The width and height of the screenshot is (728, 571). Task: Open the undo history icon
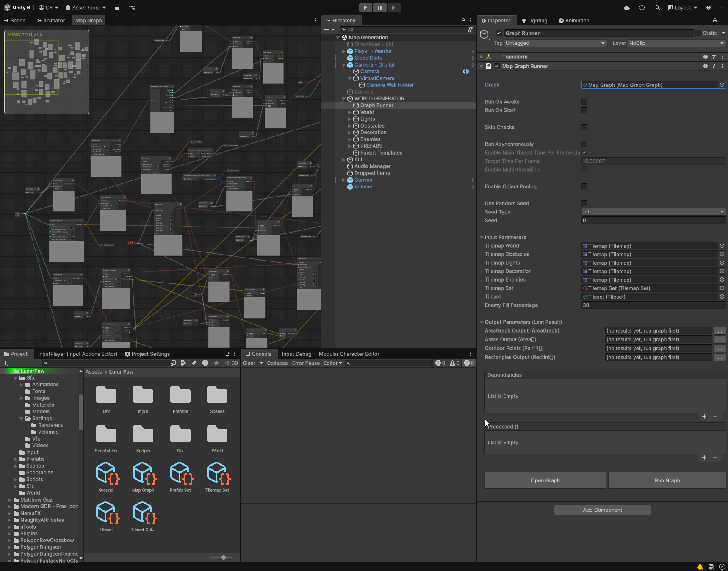(x=642, y=8)
